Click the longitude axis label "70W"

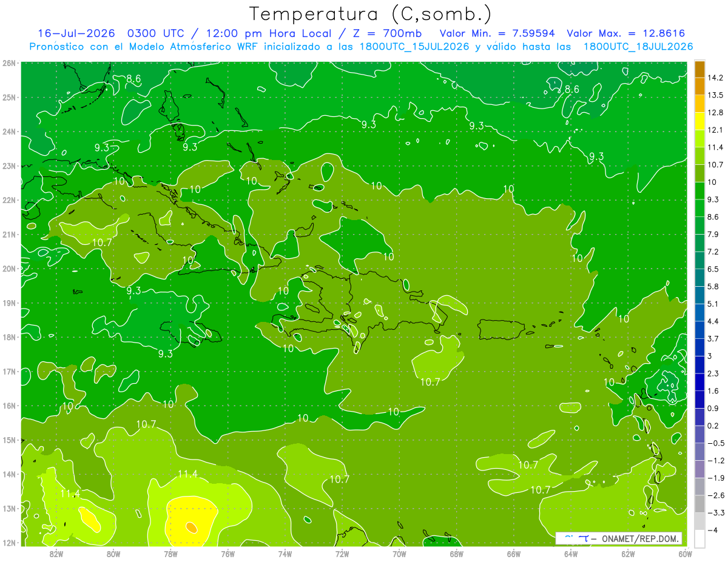click(x=399, y=554)
